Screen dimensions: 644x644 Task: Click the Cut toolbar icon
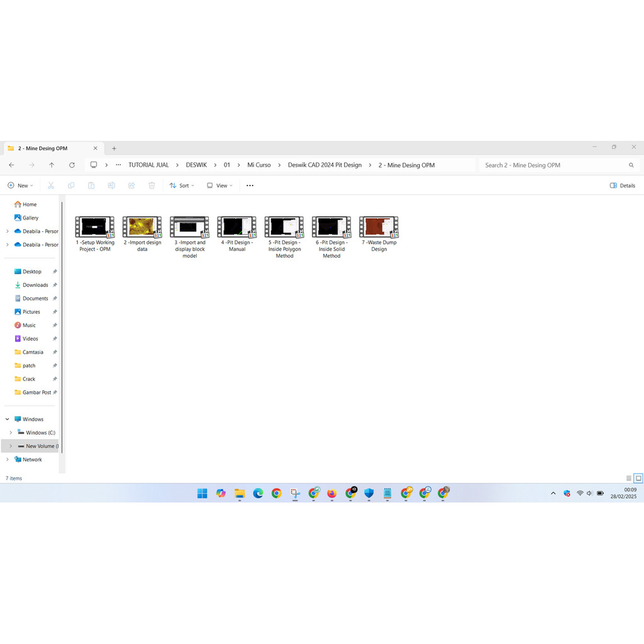[x=51, y=186]
